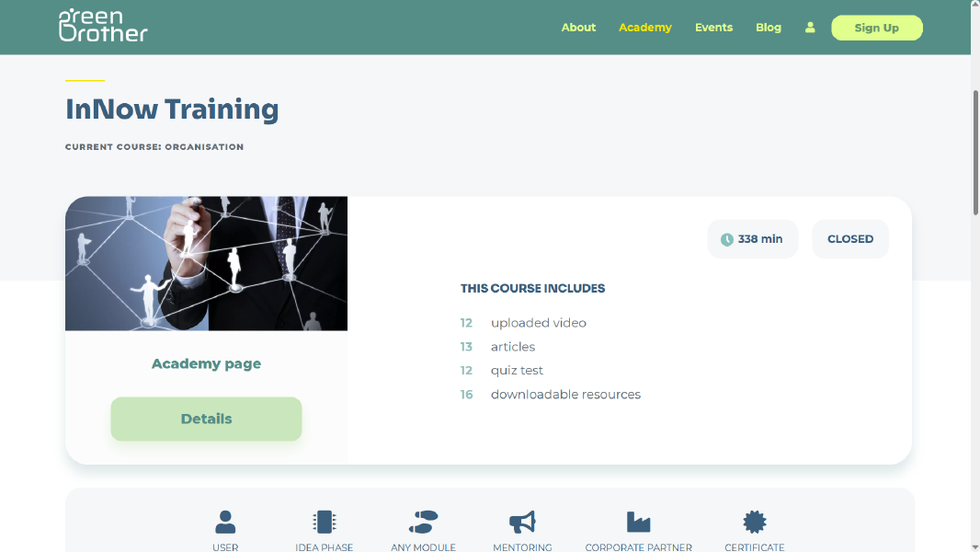Click the ANY MODULE label
This screenshot has height=552, width=980.
click(423, 547)
